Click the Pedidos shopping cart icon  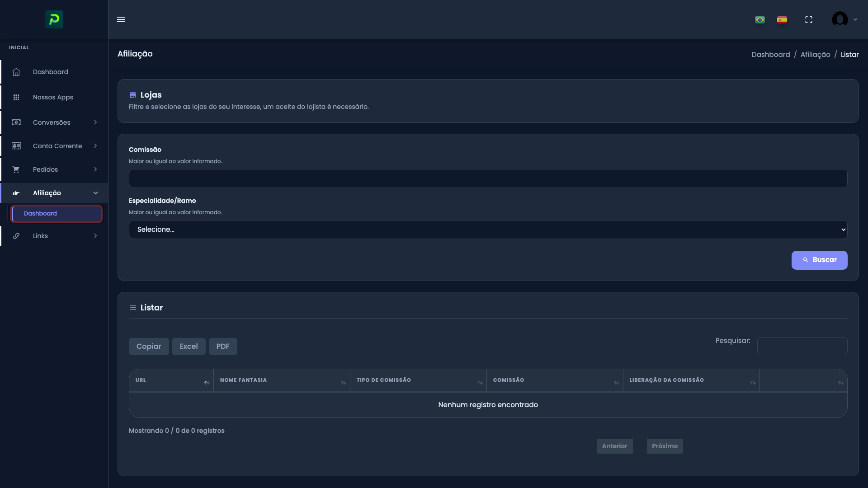(x=16, y=169)
